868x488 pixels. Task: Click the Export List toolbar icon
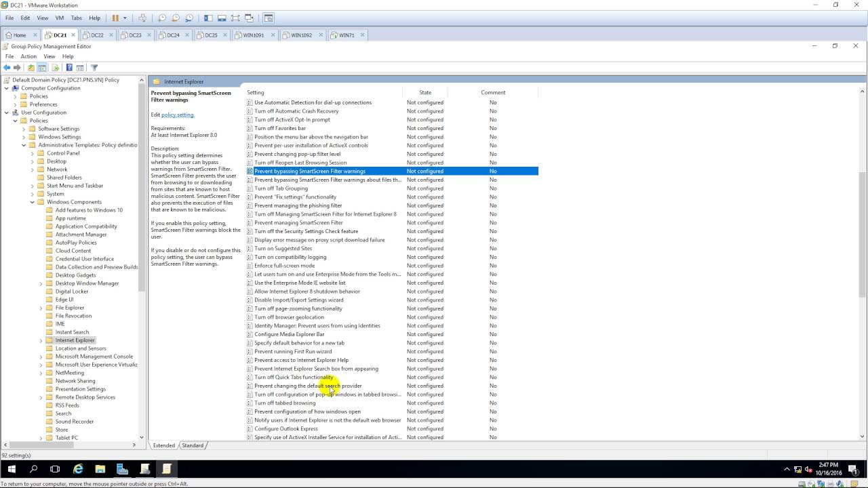pos(55,68)
